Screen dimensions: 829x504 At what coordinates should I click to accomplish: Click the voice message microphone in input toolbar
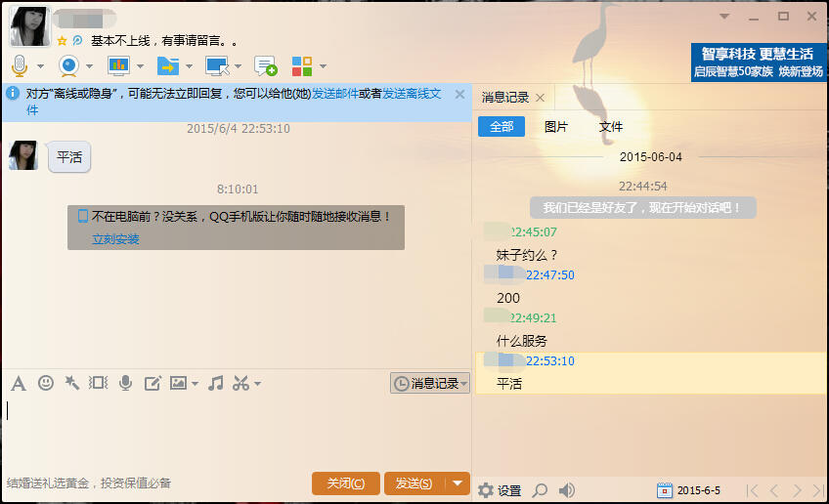(125, 383)
